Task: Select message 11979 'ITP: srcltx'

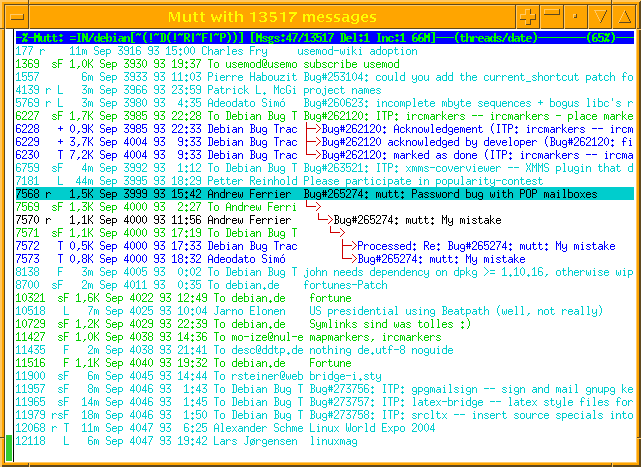Action: point(325,415)
